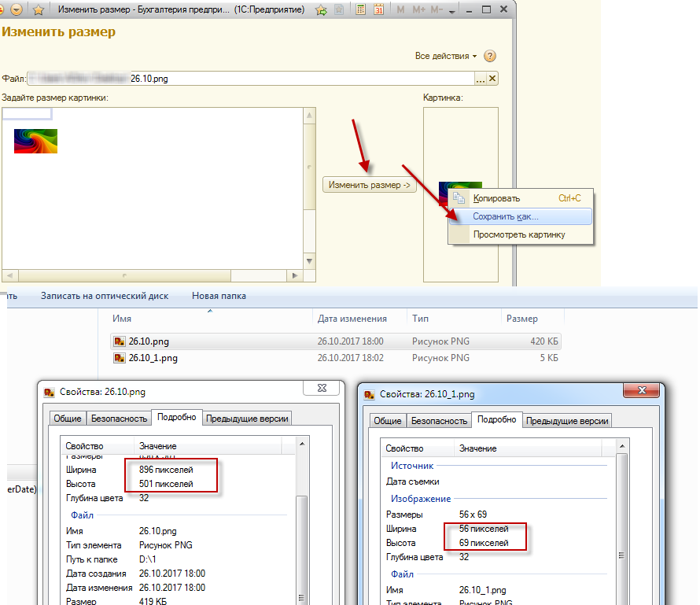Open the 1C main menu round button
The image size is (700, 605).
pos(16,9)
